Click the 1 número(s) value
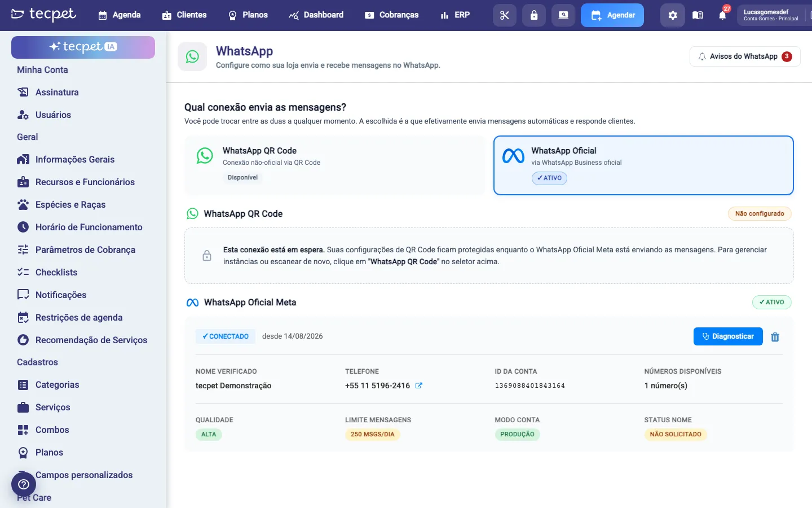The width and height of the screenshot is (812, 508). [666, 386]
